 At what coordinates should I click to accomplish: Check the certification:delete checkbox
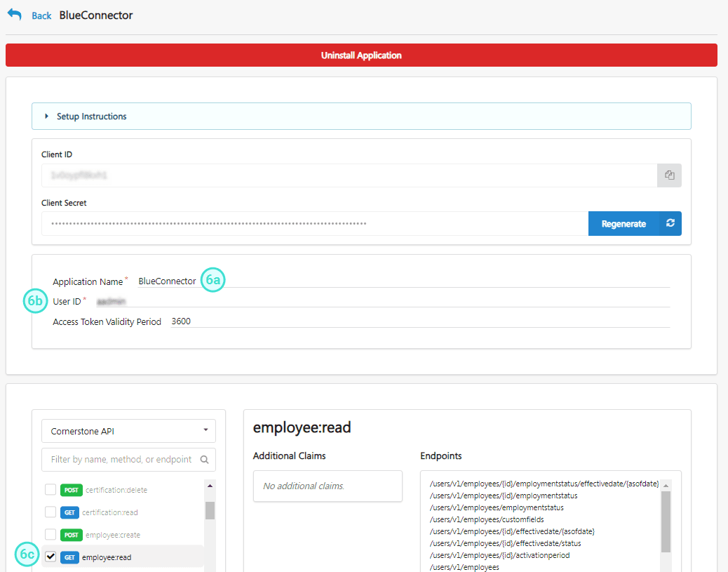(50, 489)
